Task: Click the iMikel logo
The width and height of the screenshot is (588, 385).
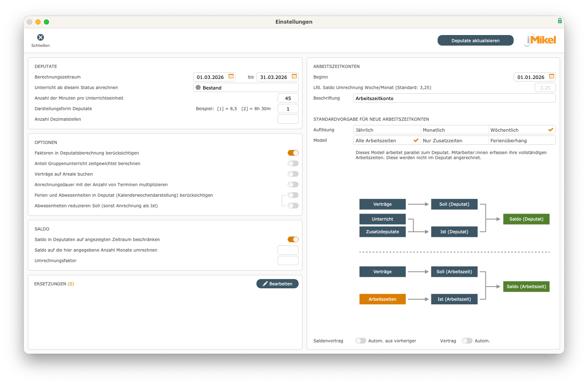Action: click(x=540, y=40)
